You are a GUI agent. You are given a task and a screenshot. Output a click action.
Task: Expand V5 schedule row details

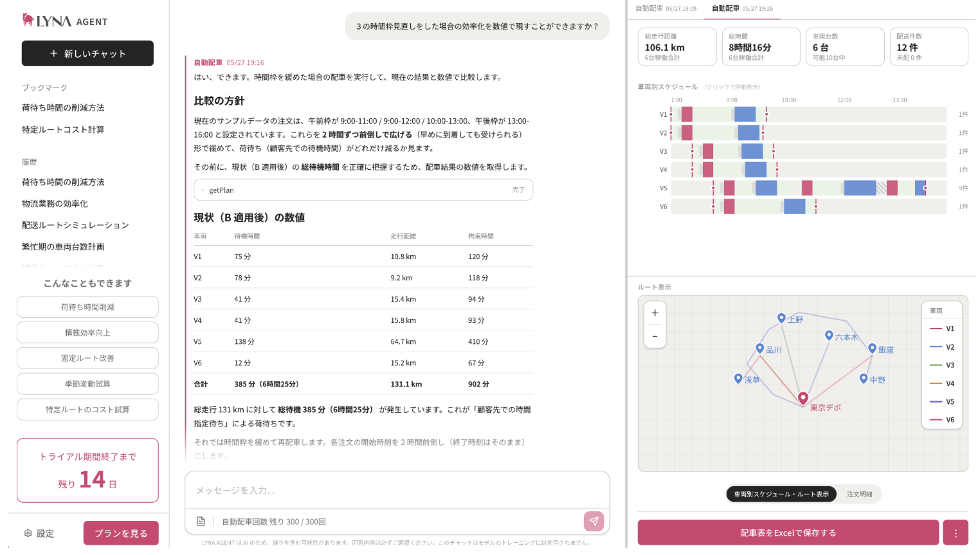point(808,188)
